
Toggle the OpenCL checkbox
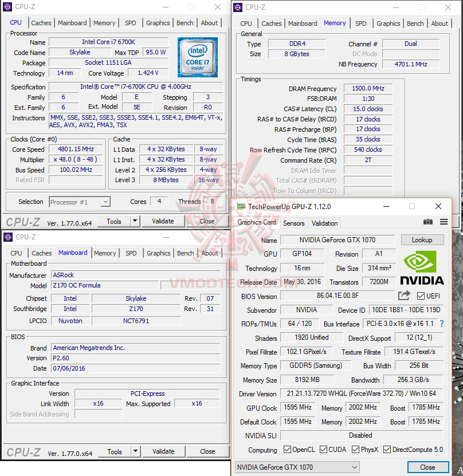tap(287, 449)
